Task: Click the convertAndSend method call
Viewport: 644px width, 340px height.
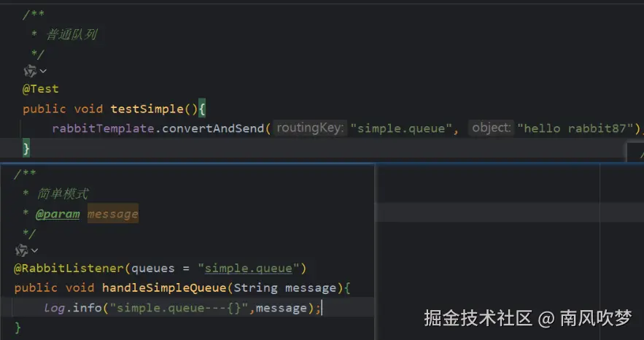Action: pos(213,128)
